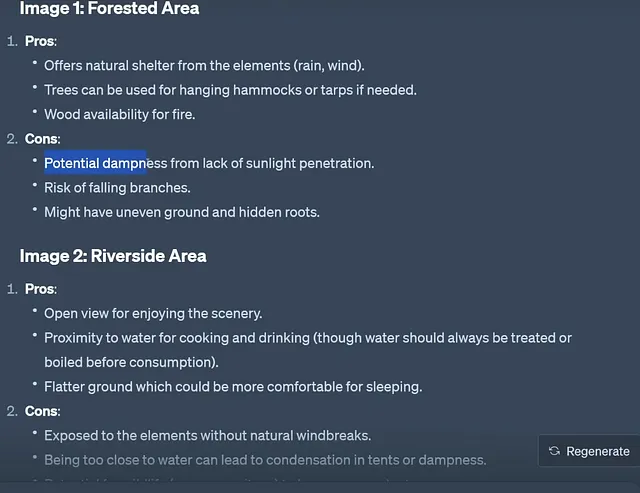Click the 'Image 2: Riverside Area' heading
The image size is (640, 493).
pyautogui.click(x=113, y=256)
